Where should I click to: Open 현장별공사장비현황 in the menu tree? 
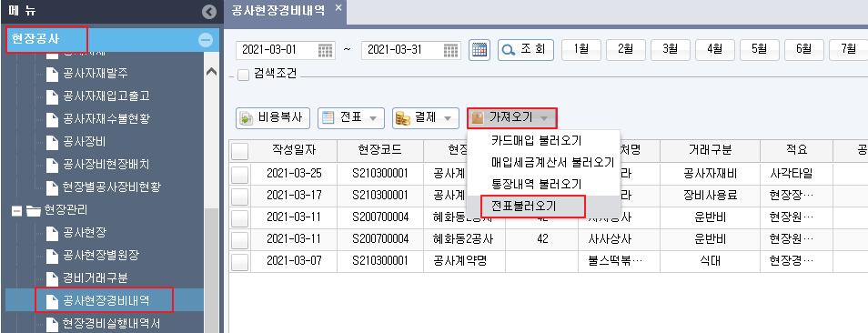[x=112, y=187]
